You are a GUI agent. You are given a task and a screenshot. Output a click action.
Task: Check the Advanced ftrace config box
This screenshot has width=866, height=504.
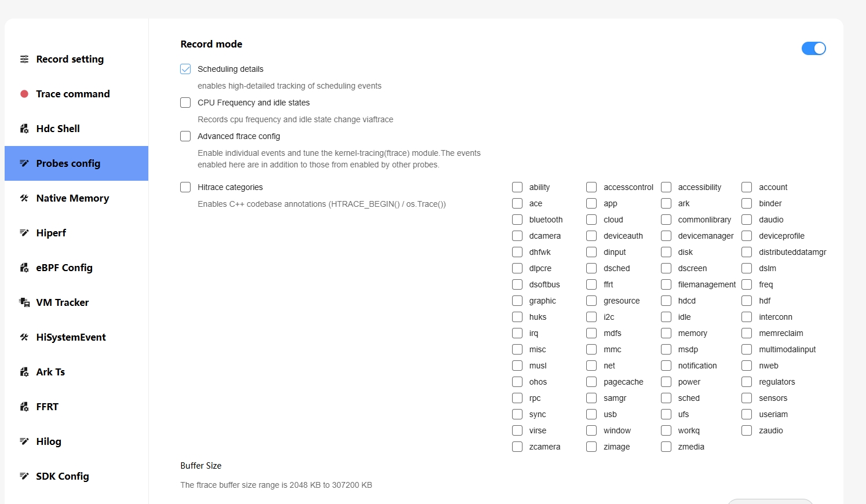(185, 136)
